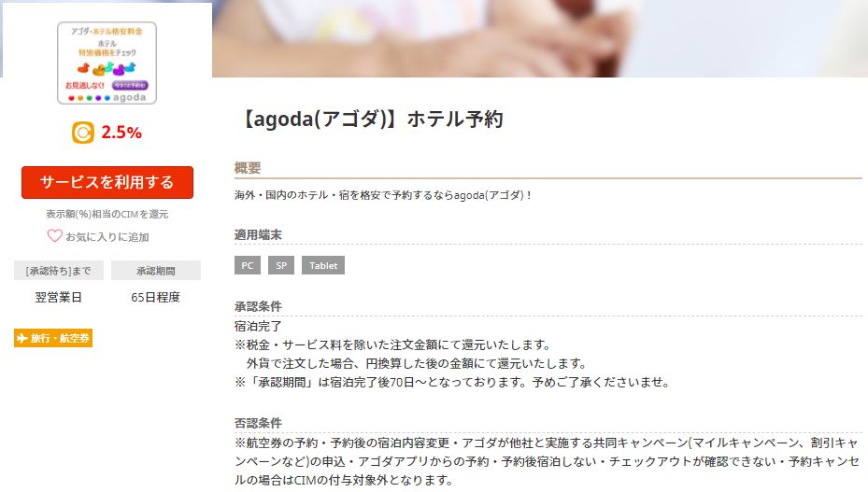Open the 旅行・航空券 category tag
The width and height of the screenshot is (868, 492).
pos(53,338)
